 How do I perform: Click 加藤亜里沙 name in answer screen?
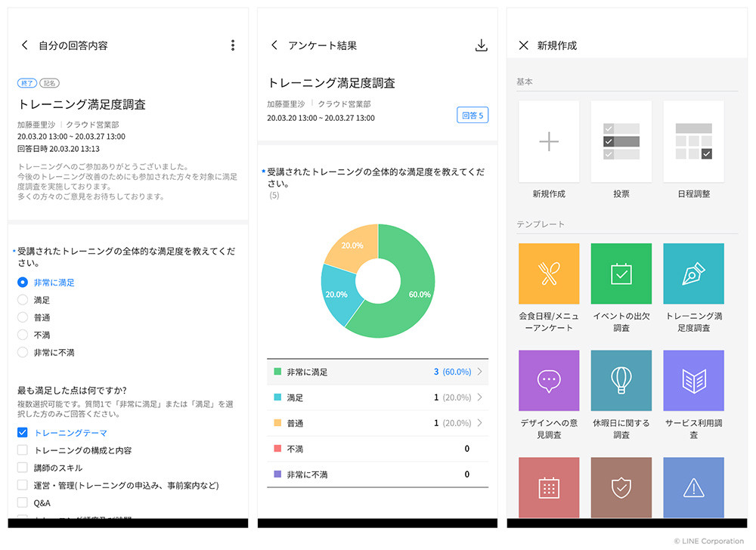coord(36,124)
